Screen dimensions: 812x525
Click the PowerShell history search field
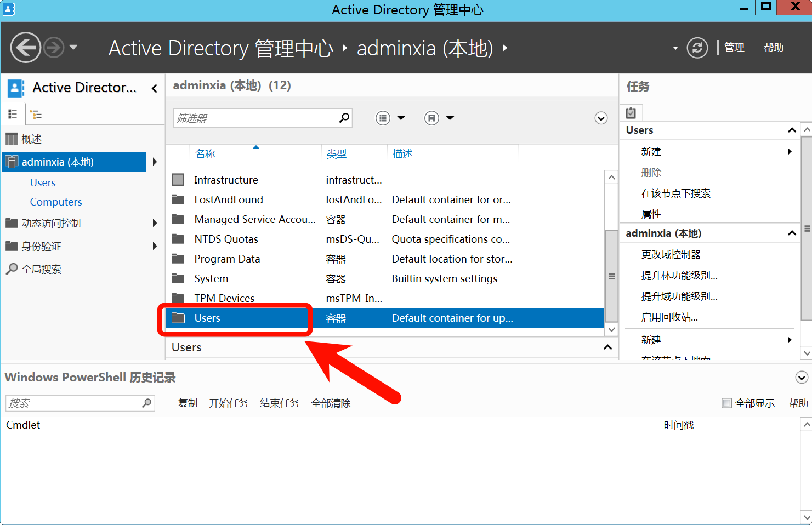(x=74, y=403)
